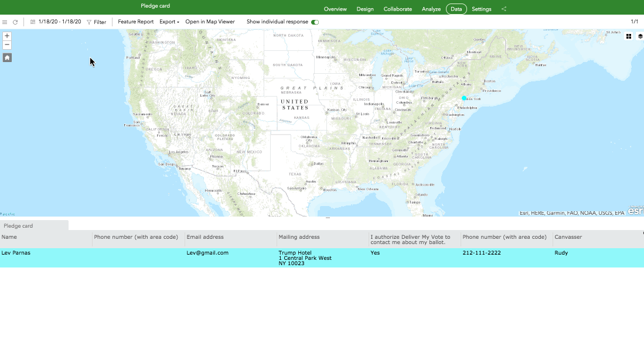Click the map-table divider handle
This screenshot has width=644, height=343.
(x=328, y=218)
